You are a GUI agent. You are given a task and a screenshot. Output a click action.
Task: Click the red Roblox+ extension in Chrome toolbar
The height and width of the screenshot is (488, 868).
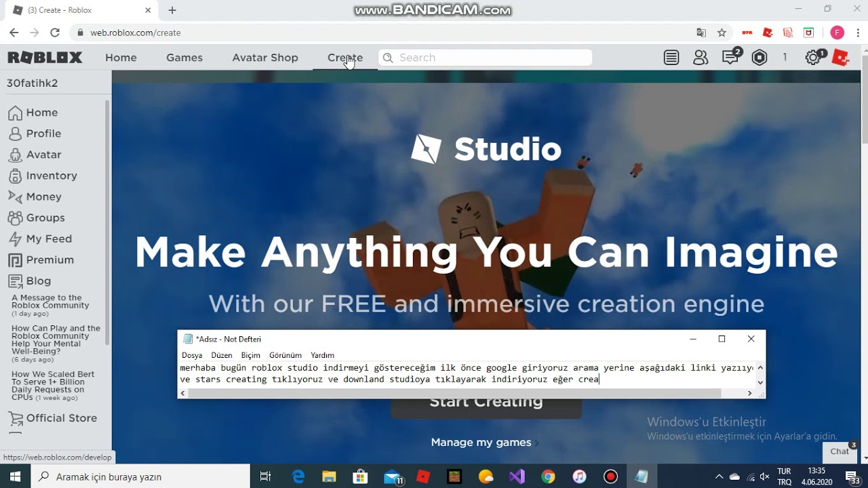click(x=768, y=33)
